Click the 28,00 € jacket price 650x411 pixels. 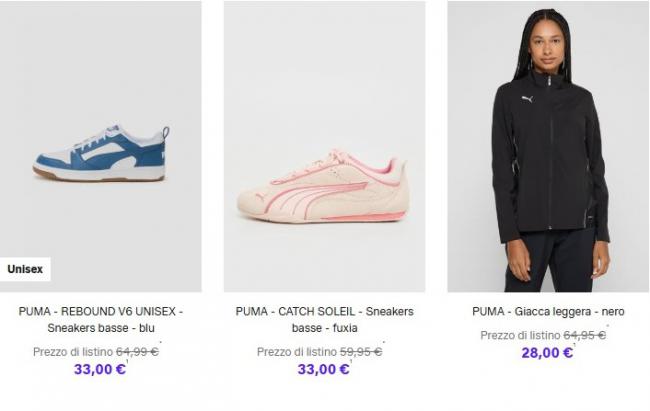(547, 353)
